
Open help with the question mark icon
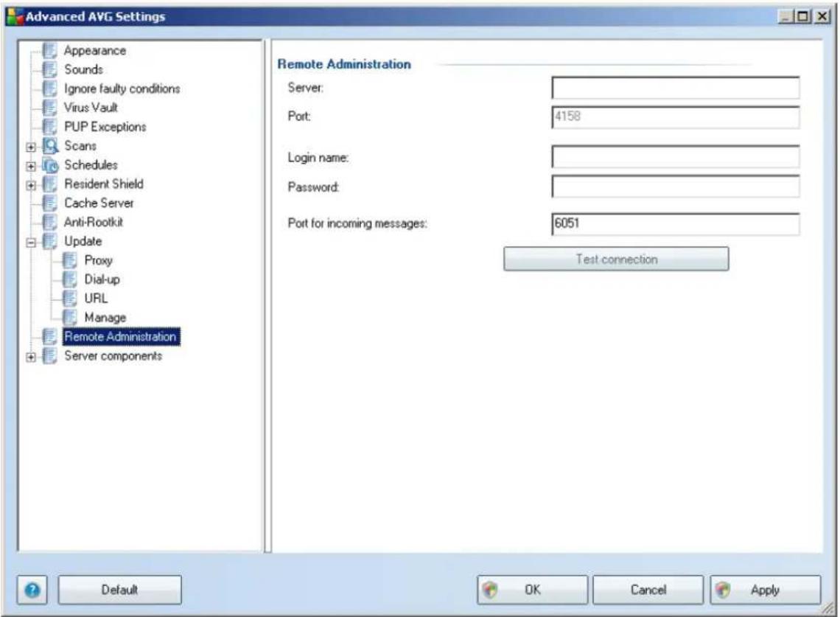32,590
